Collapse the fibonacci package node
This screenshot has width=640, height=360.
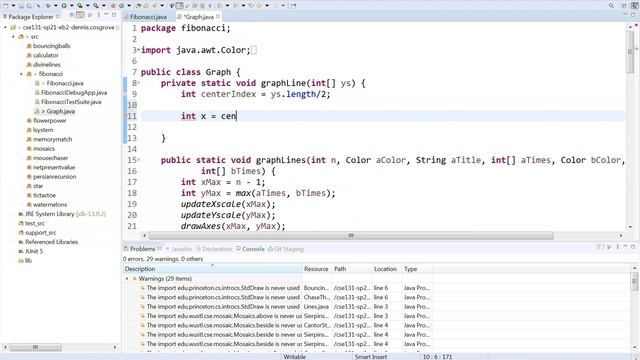(x=21, y=74)
